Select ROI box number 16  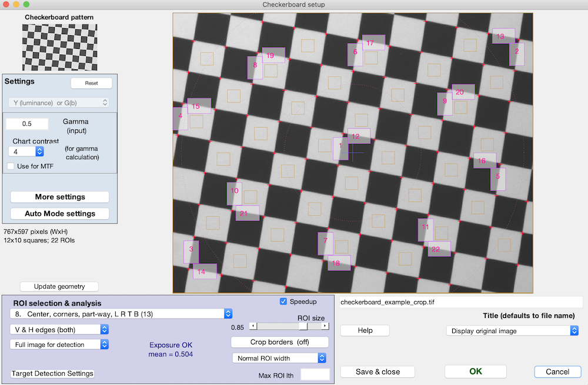485,160
